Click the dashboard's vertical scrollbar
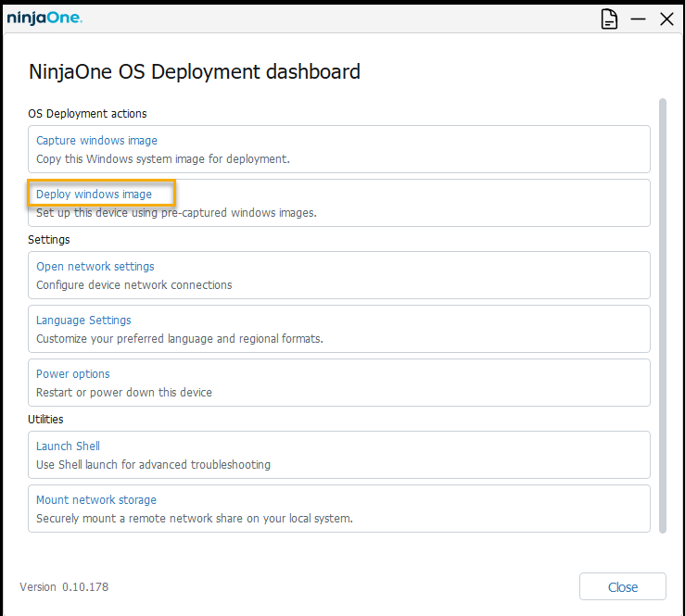Screen dimensions: 685x616 tap(662, 315)
